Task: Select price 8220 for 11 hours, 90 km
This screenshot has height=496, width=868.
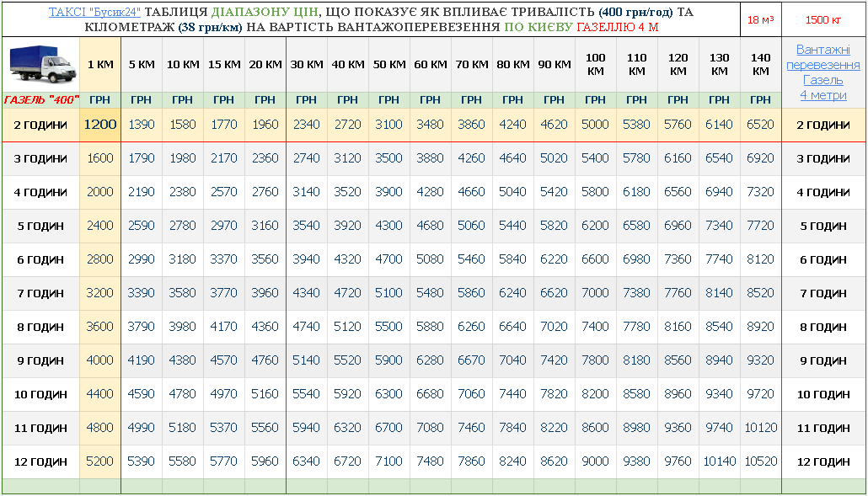Action: (554, 428)
